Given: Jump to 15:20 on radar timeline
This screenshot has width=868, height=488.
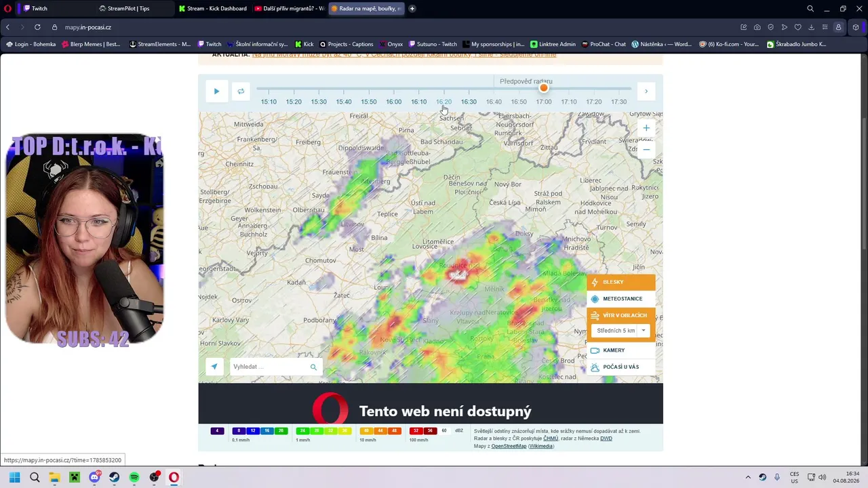Looking at the screenshot, I should pyautogui.click(x=294, y=102).
